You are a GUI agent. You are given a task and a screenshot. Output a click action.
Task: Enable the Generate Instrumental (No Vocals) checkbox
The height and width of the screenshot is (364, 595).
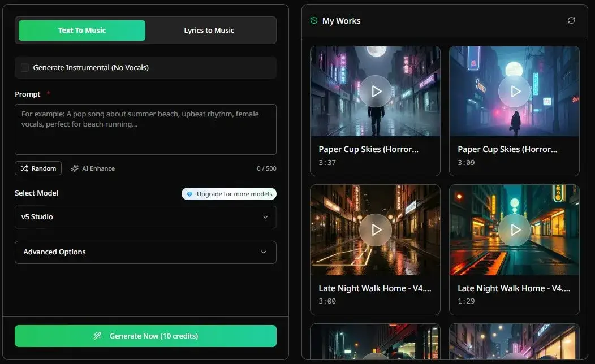tap(25, 67)
